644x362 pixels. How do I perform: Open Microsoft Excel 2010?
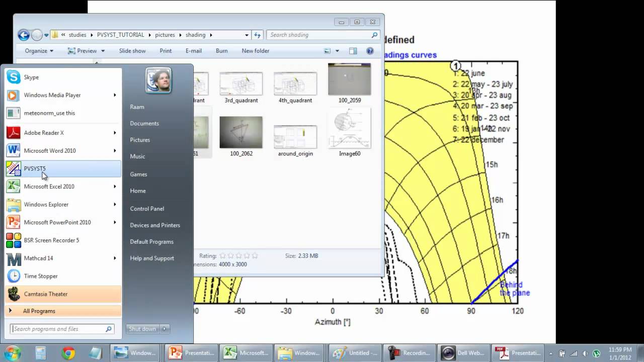click(x=63, y=187)
